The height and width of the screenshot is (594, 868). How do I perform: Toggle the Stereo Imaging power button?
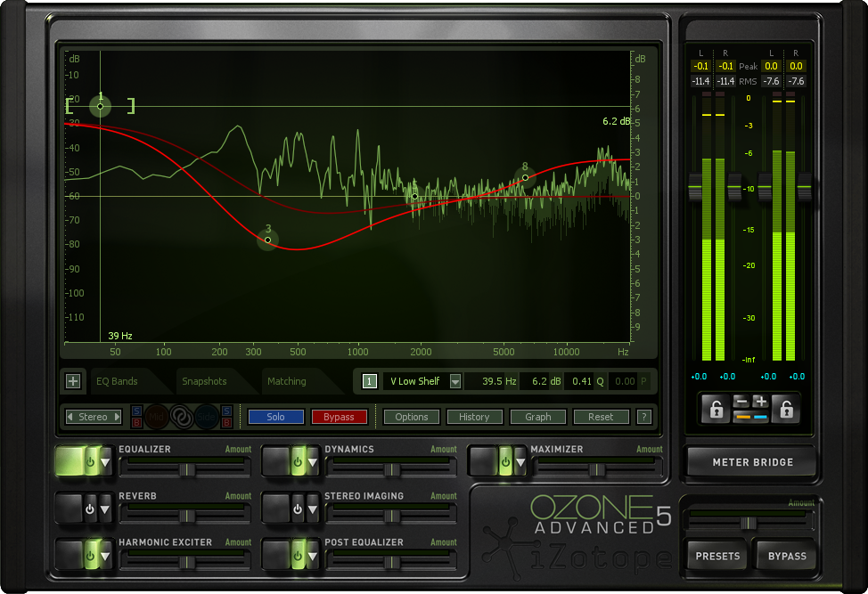click(x=298, y=509)
